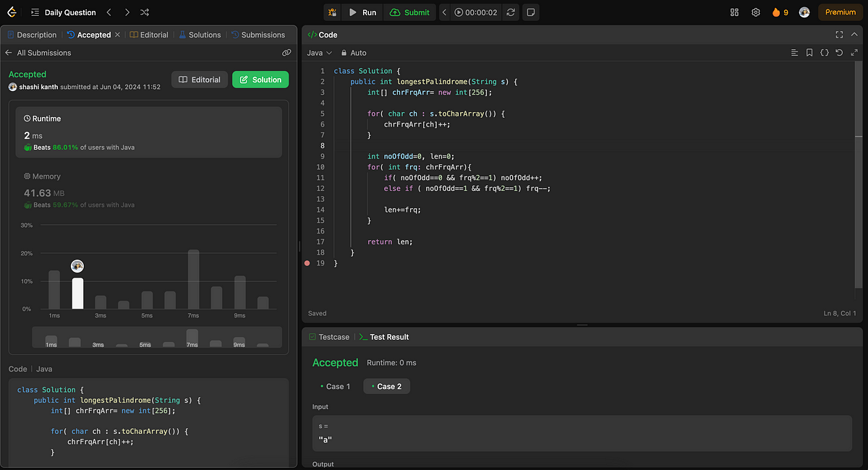This screenshot has width=868, height=470.
Task: View the streak flame counter
Action: [x=780, y=12]
